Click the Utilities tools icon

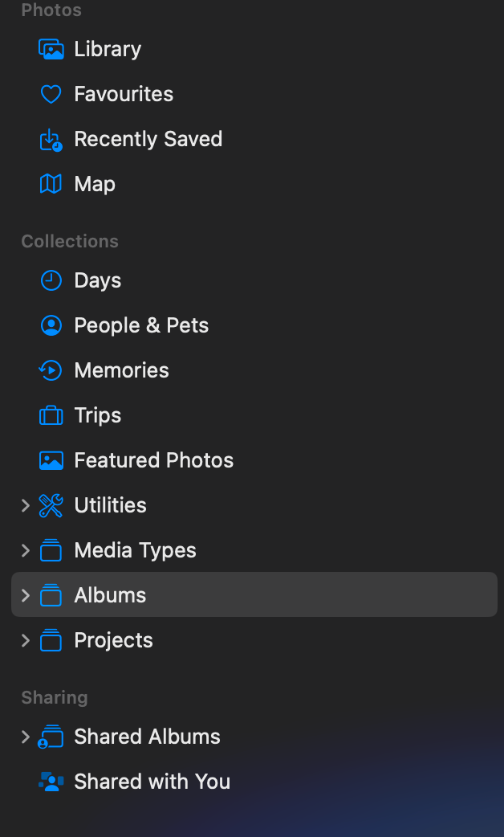[x=51, y=505]
